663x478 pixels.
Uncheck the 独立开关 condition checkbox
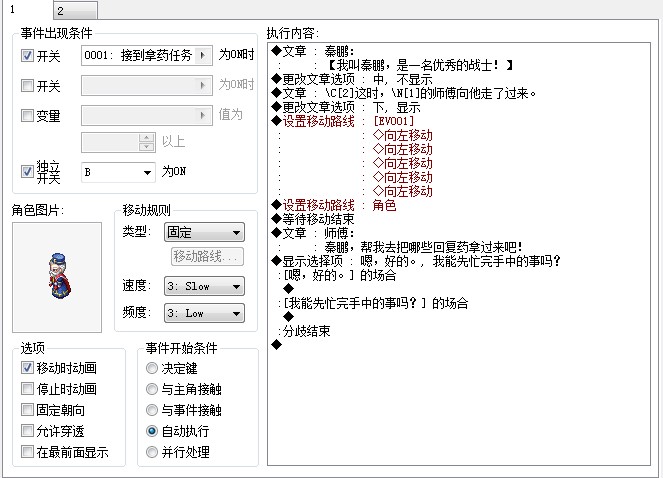pyautogui.click(x=27, y=171)
